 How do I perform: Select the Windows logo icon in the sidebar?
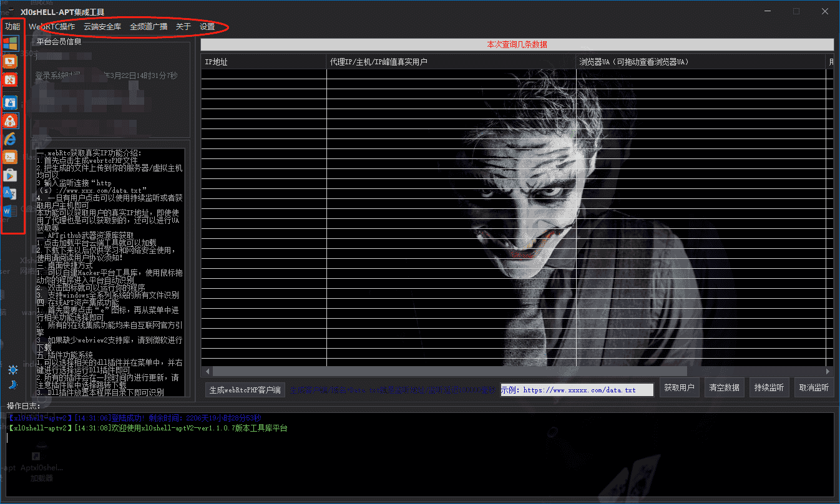12,44
